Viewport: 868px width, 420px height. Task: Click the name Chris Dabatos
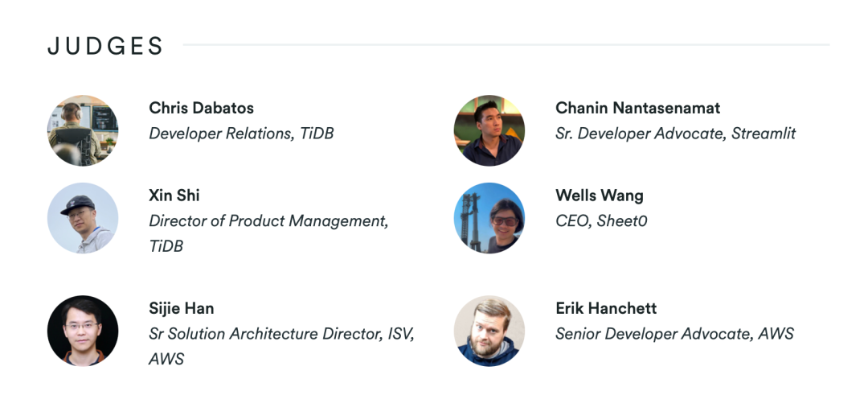(201, 108)
